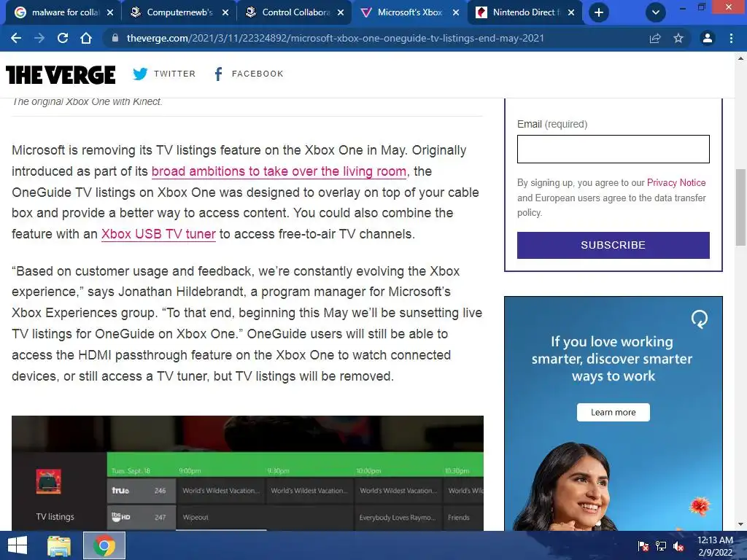Open the Xbox USB TV tuner link
Viewport: 747px width, 560px height.
(158, 234)
